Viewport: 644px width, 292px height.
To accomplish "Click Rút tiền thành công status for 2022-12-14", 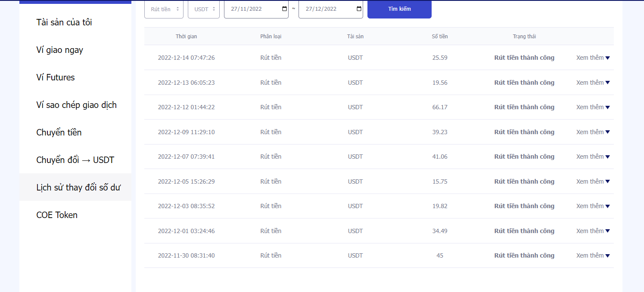I will coord(524,58).
